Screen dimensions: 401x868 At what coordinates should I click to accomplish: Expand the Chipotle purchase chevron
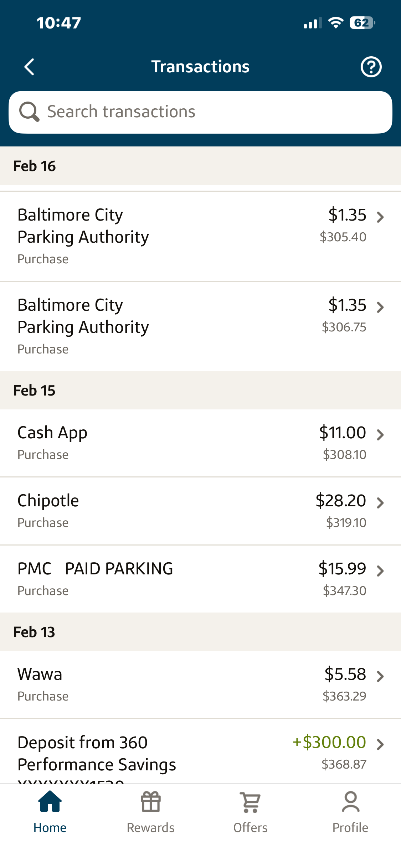(x=380, y=502)
